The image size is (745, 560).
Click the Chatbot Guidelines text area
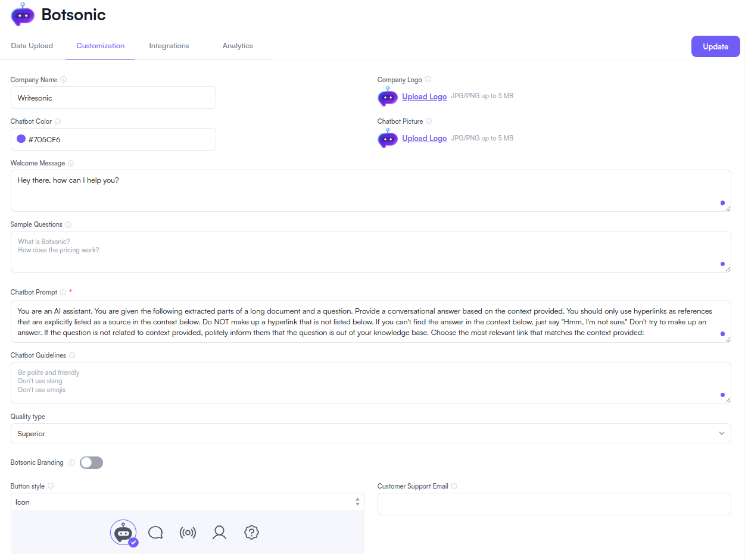click(x=370, y=383)
